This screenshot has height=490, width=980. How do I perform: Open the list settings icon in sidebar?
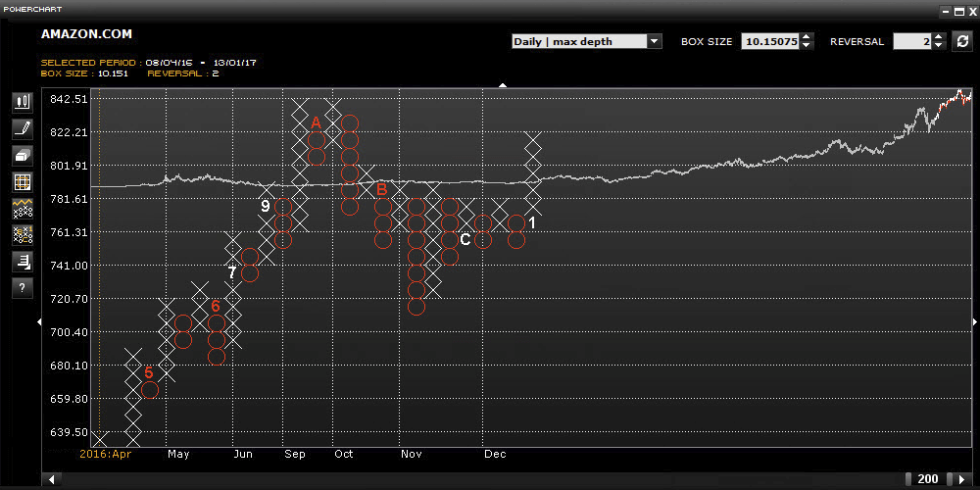23,262
